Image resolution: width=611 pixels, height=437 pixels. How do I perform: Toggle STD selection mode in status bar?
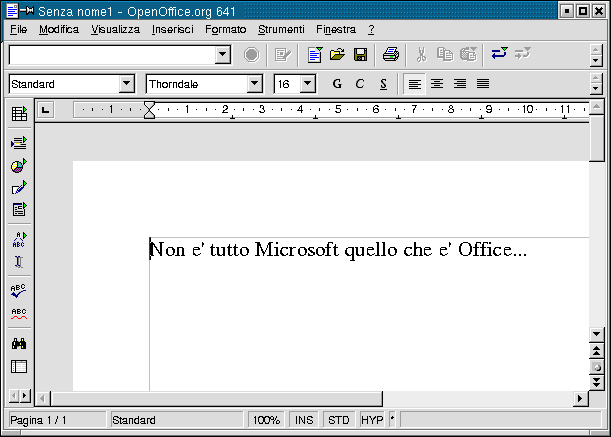click(338, 420)
